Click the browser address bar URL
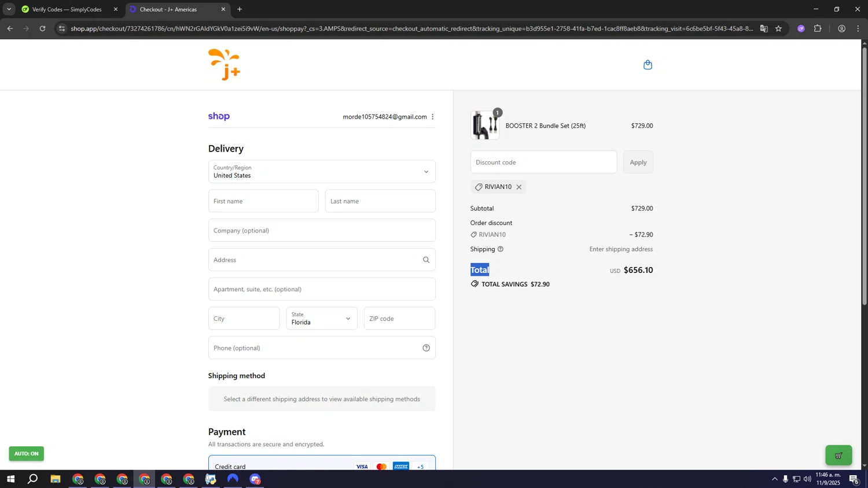Screen dimensions: 868x488 [411, 28]
